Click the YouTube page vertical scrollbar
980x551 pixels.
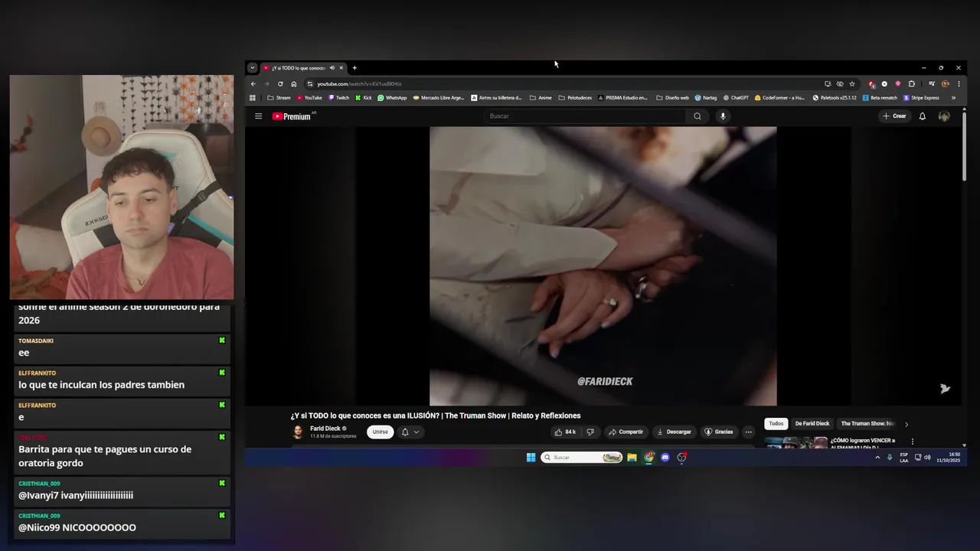click(x=964, y=145)
